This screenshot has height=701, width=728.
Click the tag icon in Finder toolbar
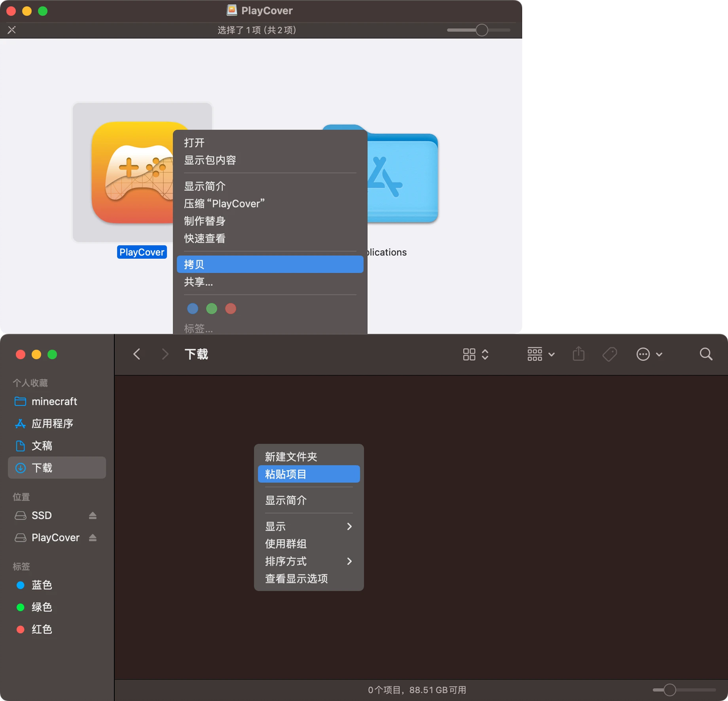click(610, 354)
